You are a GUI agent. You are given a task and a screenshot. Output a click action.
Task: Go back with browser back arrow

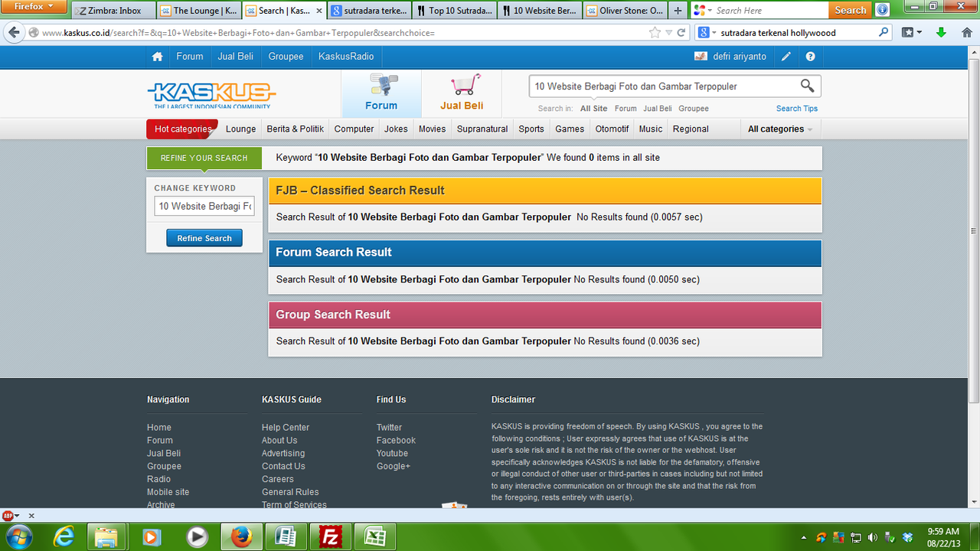coord(14,33)
